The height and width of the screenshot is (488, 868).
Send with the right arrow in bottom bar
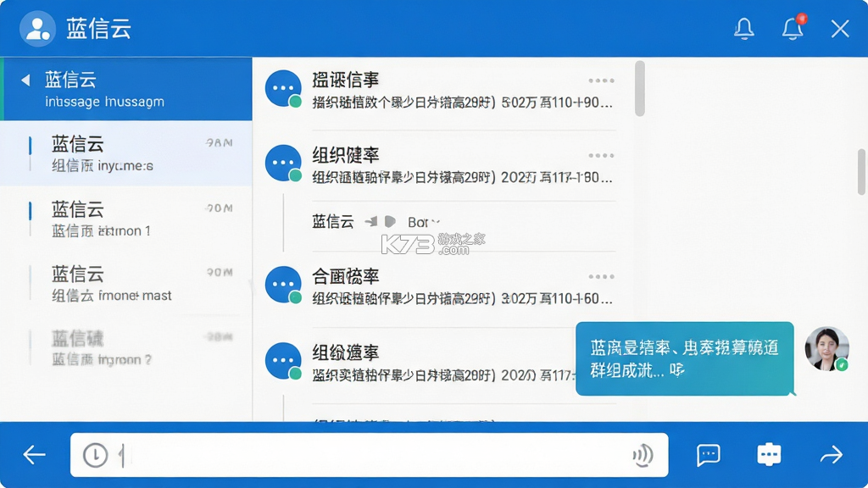832,455
